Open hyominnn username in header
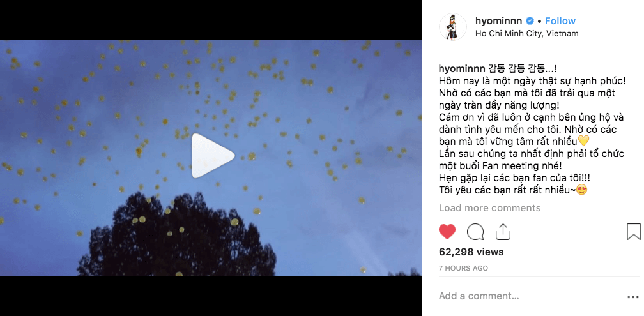Screen dimensions: 644x316 [x=498, y=21]
